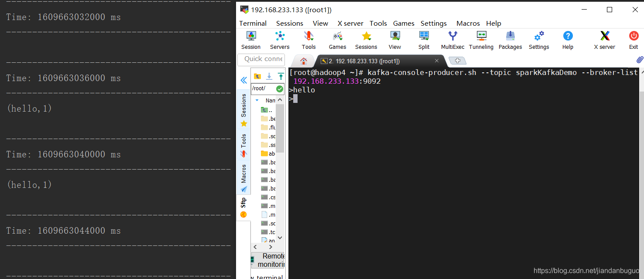Go to parent folder in SFTP toolbar
Image resolution: width=644 pixels, height=279 pixels.
(x=257, y=76)
